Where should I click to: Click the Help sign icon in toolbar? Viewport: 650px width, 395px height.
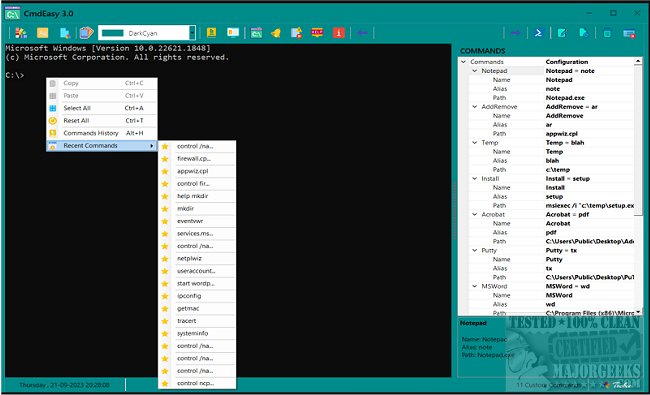(317, 33)
